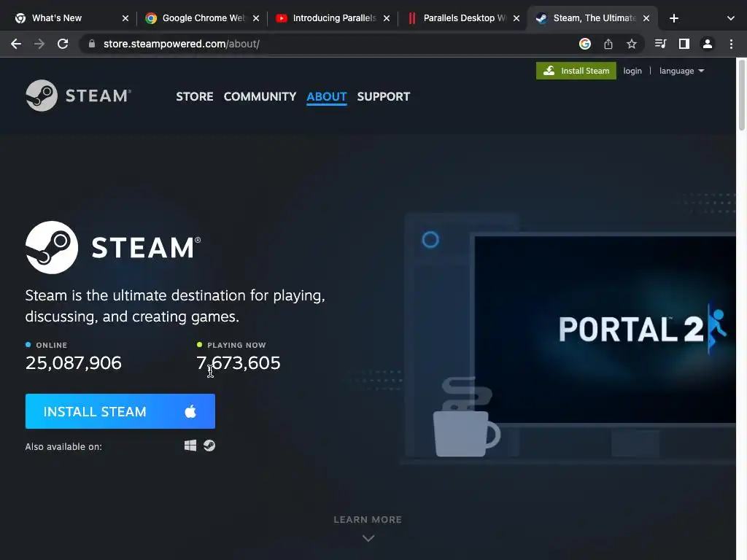The width and height of the screenshot is (747, 560).
Task: Open the COMMUNITY menu
Action: click(x=260, y=96)
